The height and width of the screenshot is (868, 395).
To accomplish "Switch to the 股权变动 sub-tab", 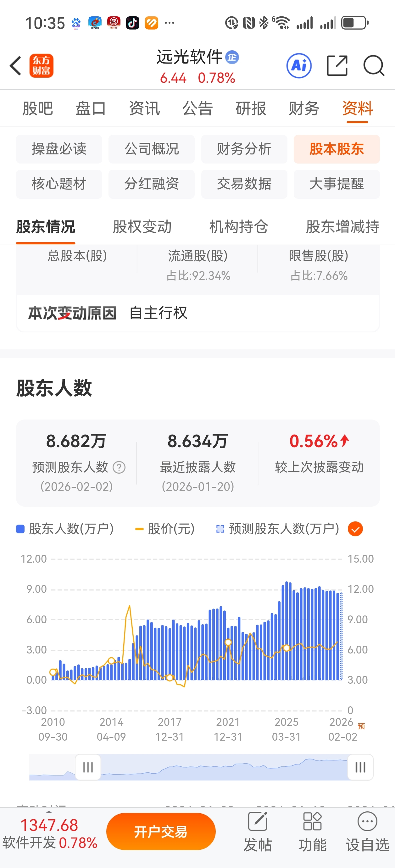I will 142,226.
